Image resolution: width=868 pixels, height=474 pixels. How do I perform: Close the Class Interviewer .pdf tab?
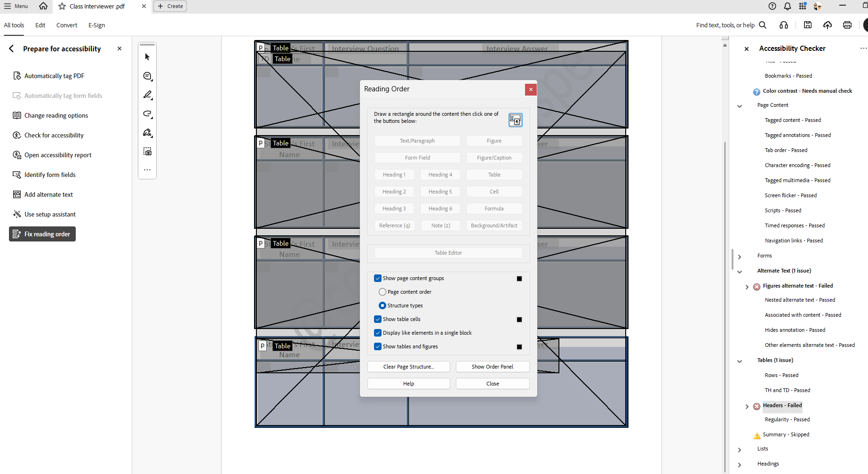coord(143,6)
